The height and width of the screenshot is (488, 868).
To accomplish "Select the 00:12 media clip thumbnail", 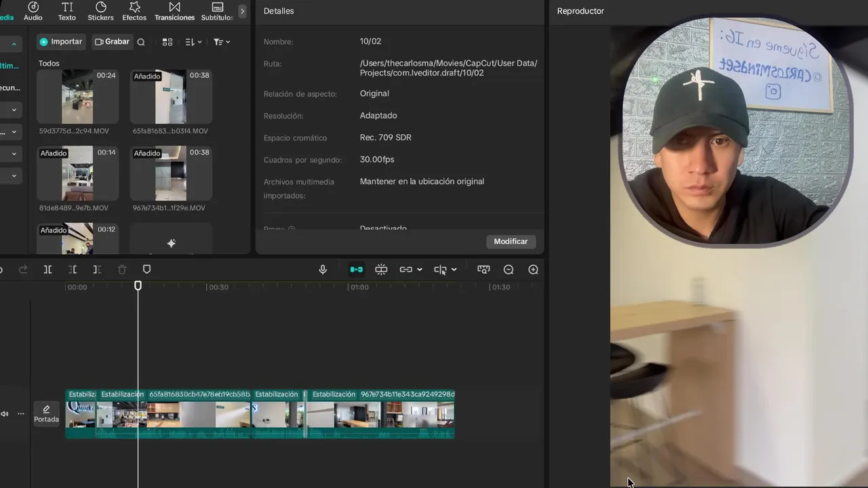I will click(77, 239).
